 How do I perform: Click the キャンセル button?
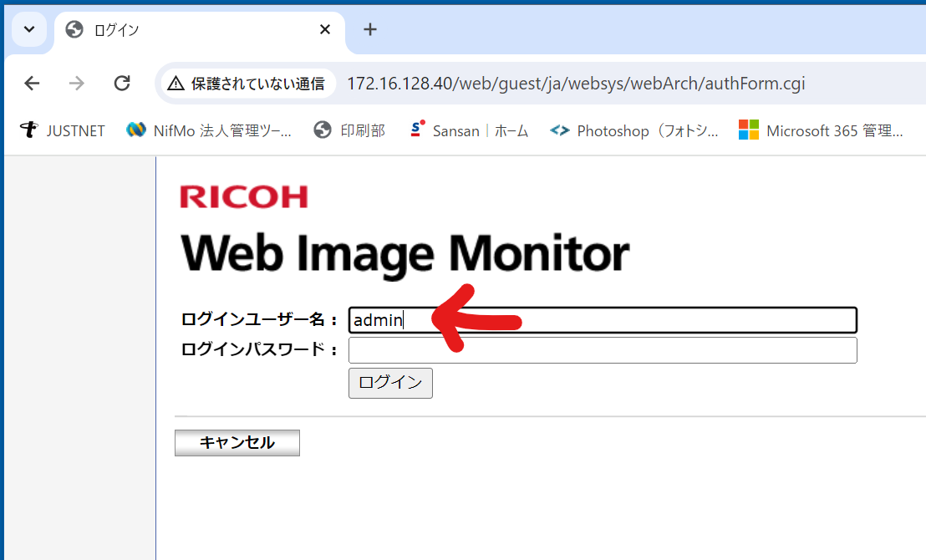[x=237, y=443]
